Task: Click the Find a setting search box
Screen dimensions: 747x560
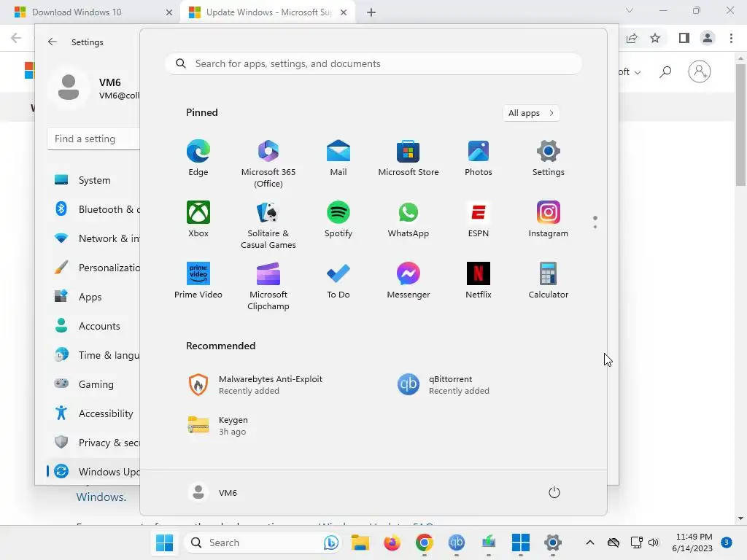Action: pyautogui.click(x=94, y=139)
